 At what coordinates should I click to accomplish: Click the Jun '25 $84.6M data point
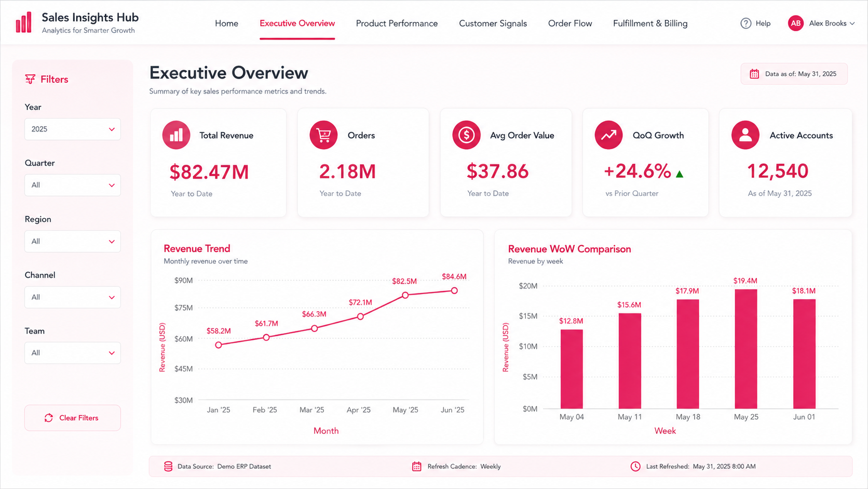454,290
